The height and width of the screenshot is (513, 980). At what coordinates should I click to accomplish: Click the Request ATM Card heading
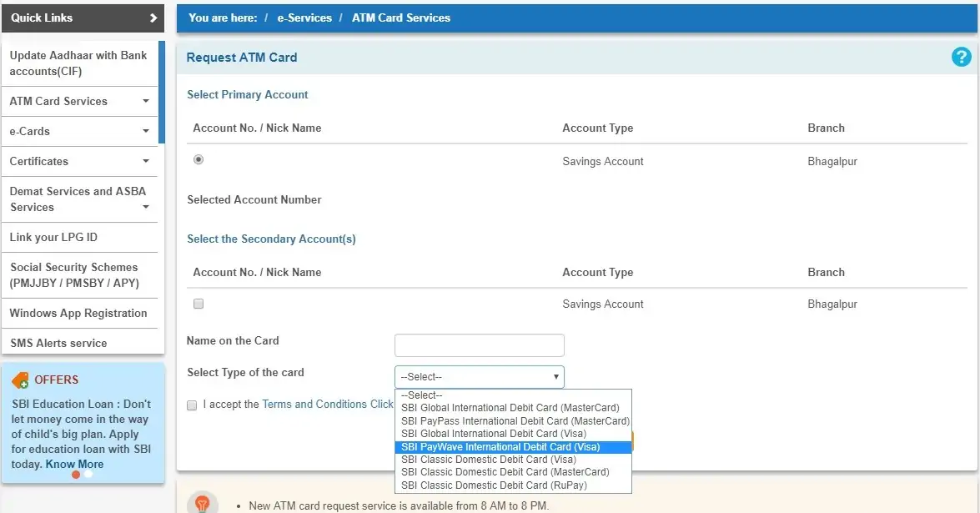click(242, 58)
